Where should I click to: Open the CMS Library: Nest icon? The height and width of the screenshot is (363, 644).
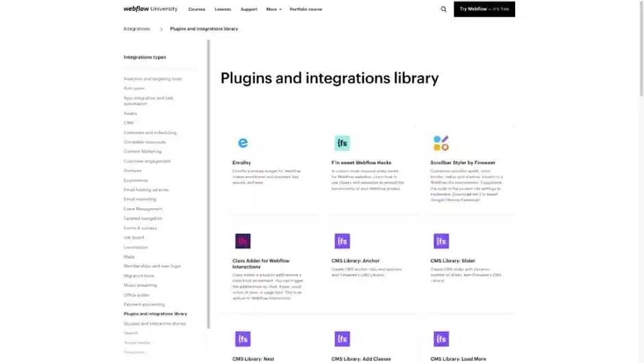[243, 339]
